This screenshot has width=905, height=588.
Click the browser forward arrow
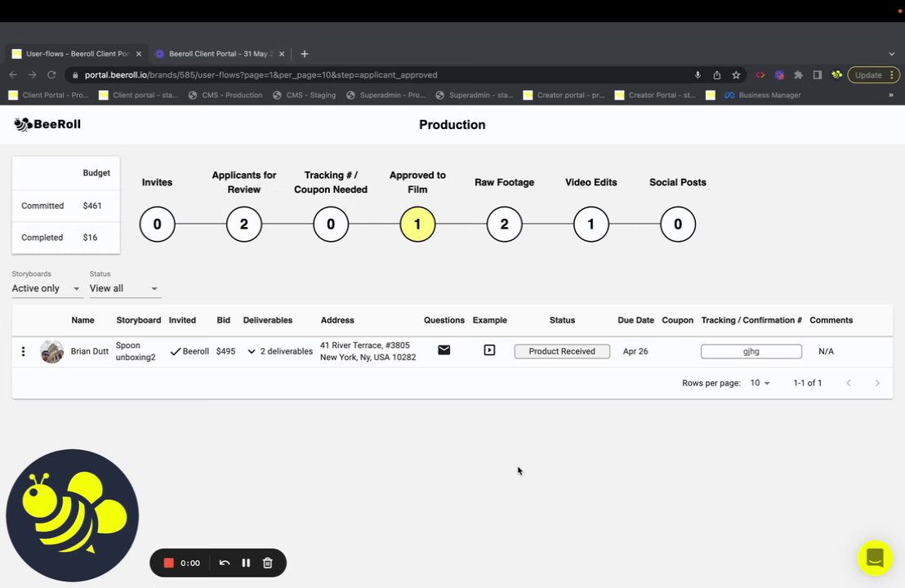click(x=33, y=75)
